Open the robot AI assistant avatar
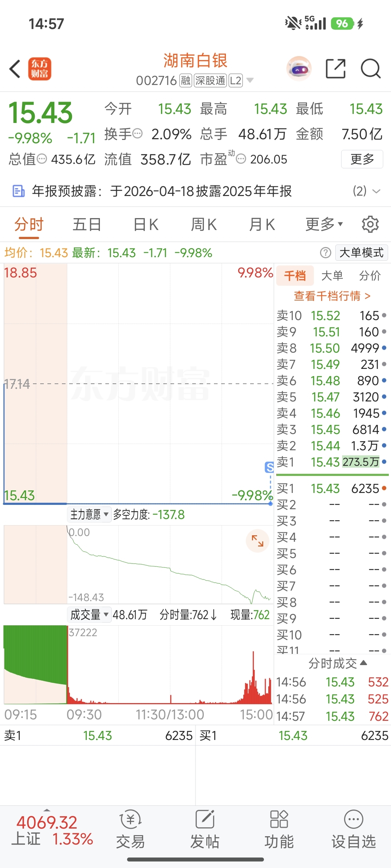 299,69
